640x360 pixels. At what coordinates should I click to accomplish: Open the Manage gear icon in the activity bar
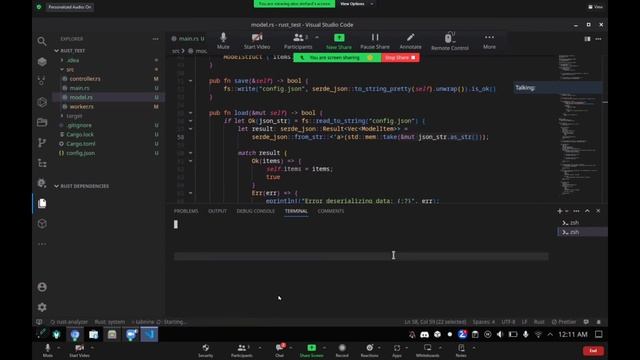tap(42, 307)
